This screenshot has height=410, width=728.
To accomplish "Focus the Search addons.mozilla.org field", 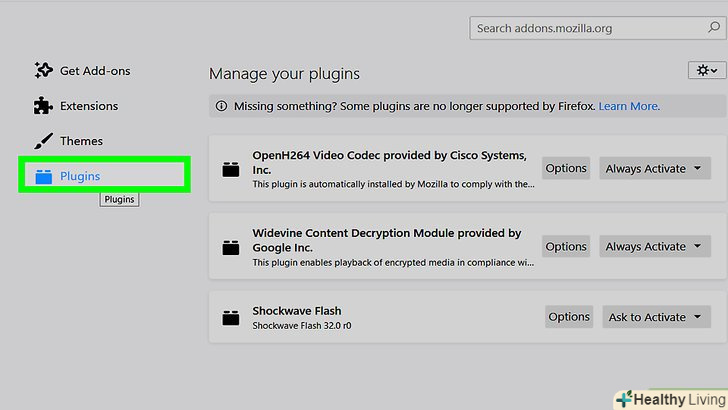I will [580, 28].
